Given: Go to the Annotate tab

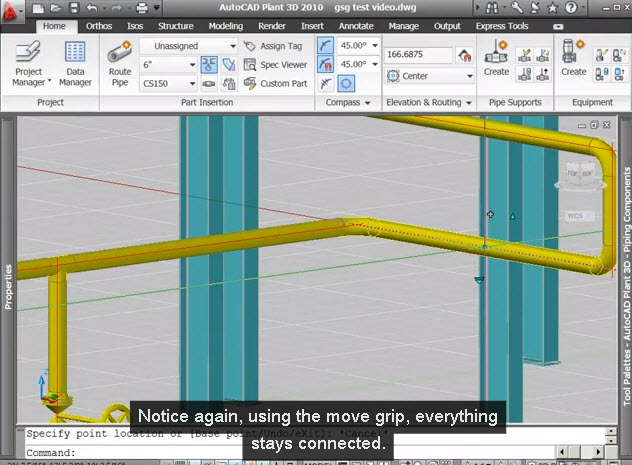Looking at the screenshot, I should click(356, 26).
